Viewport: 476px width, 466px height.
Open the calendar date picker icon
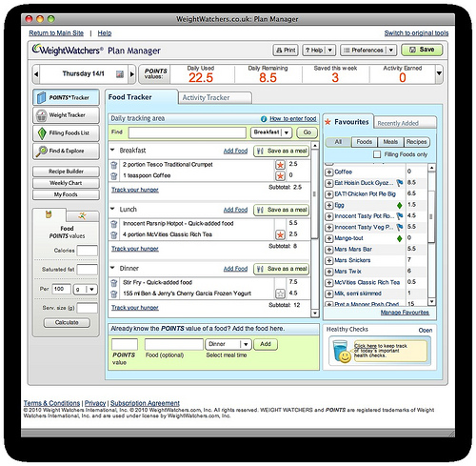(x=120, y=74)
